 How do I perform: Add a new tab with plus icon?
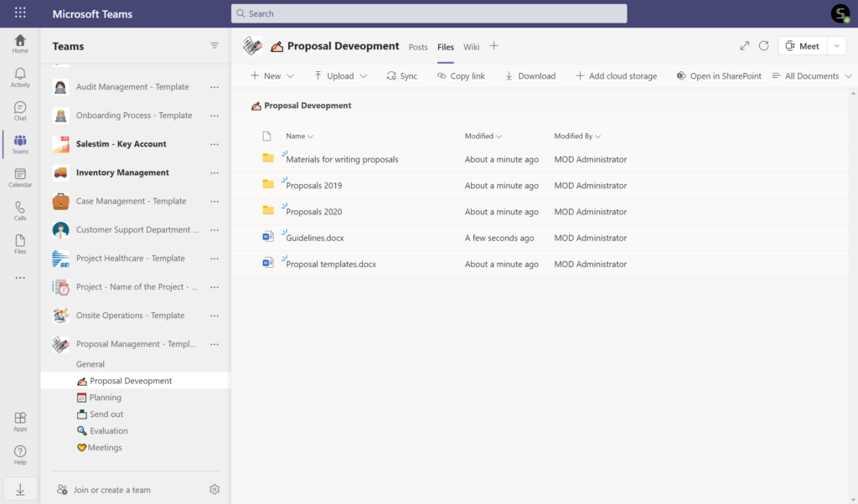tap(494, 46)
